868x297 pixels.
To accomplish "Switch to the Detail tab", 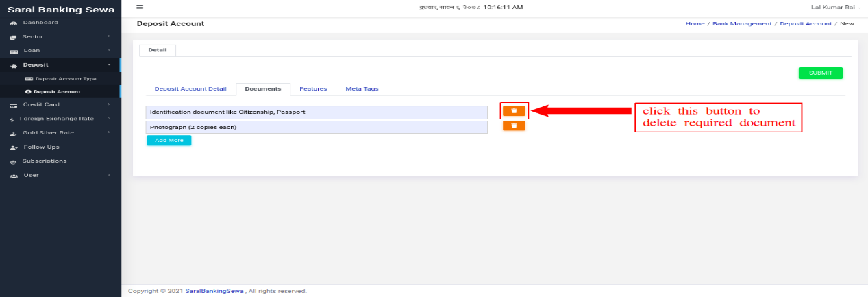I will tap(158, 50).
